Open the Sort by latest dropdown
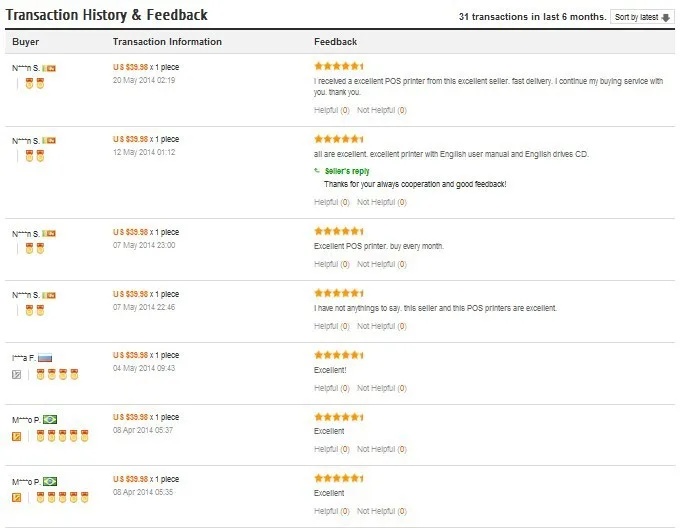Image resolution: width=680 pixels, height=528 pixels. [641, 17]
